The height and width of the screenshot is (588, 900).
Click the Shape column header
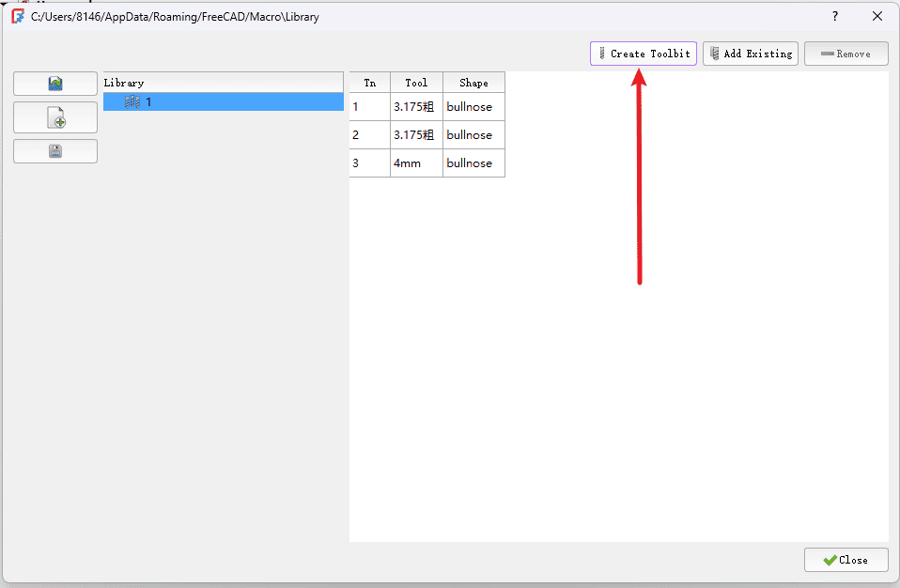tap(473, 83)
